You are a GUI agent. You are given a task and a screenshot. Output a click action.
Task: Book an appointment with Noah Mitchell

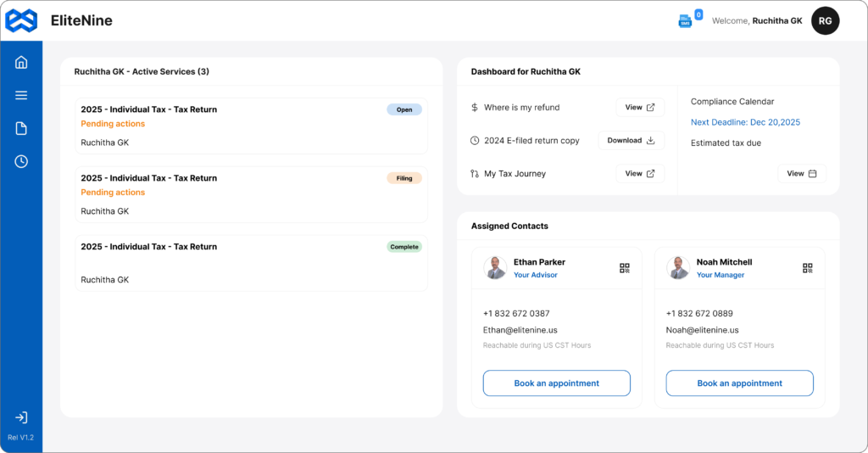pyautogui.click(x=739, y=383)
